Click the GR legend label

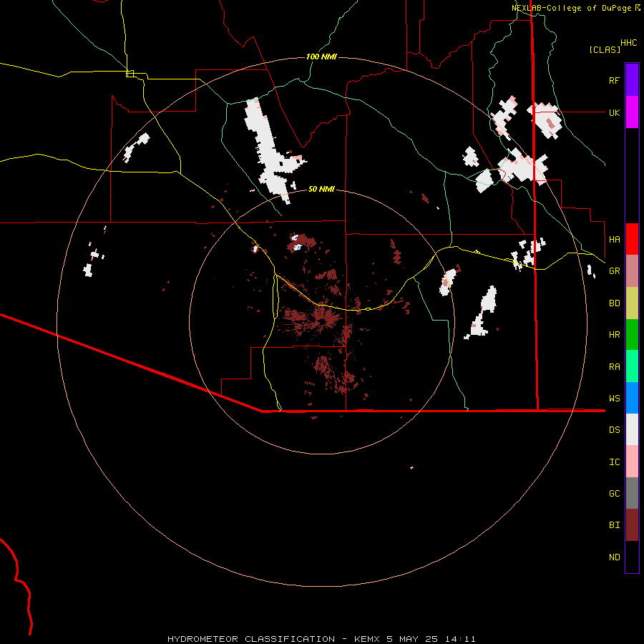pyautogui.click(x=614, y=271)
